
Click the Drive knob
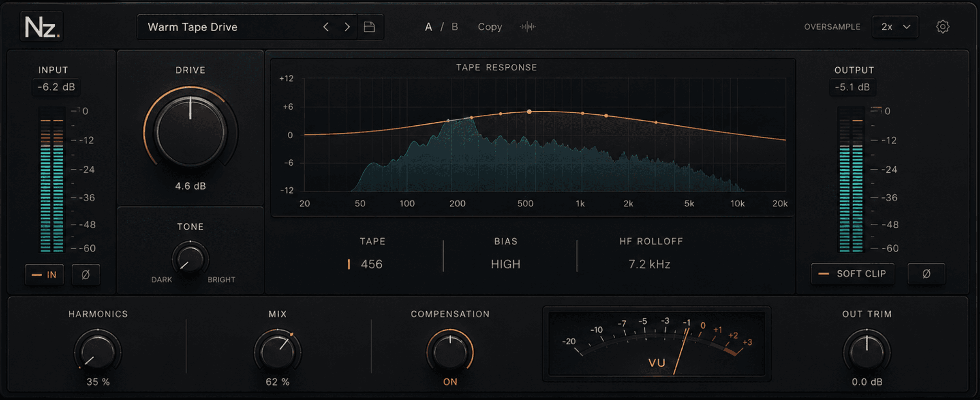(x=190, y=132)
